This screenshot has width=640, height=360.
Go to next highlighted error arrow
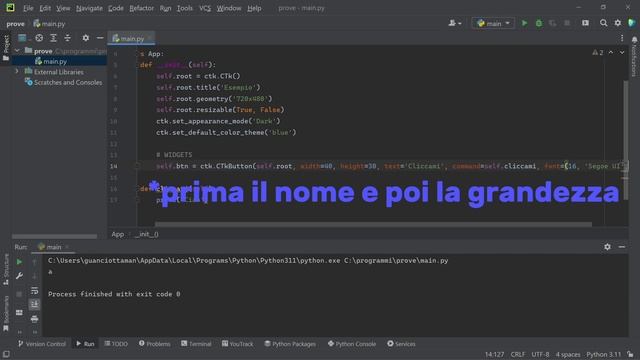(622, 53)
